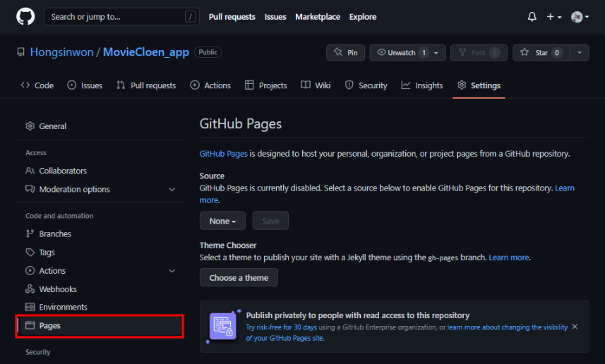605x364 pixels.
Task: Open the None source dropdown
Action: (222, 221)
